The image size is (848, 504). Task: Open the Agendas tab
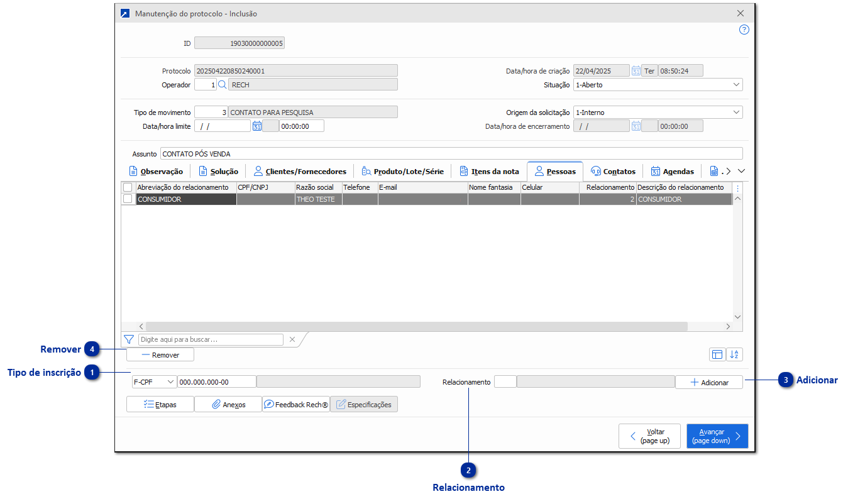click(x=673, y=171)
